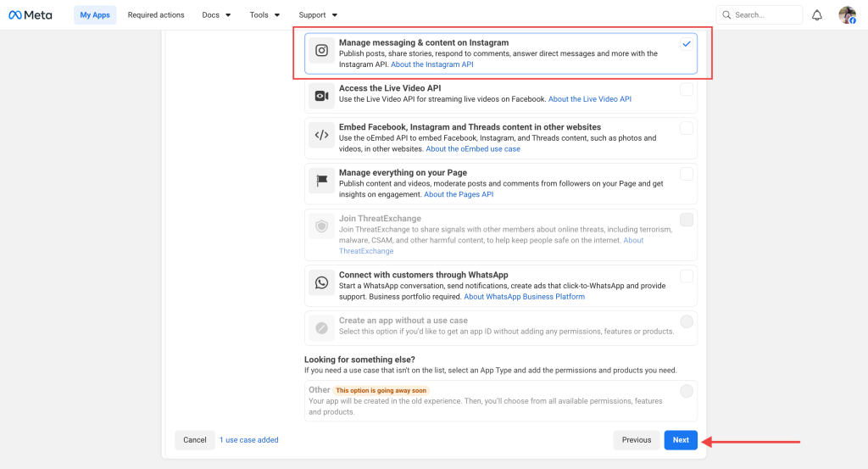The image size is (868, 469).
Task: Uncheck Manage messaging & content on Instagram
Action: [687, 44]
